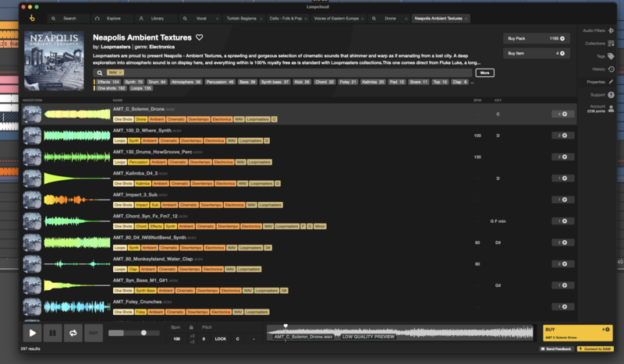The image size is (624, 364).
Task: Click the EDIT button in the transport
Action: coord(94,333)
